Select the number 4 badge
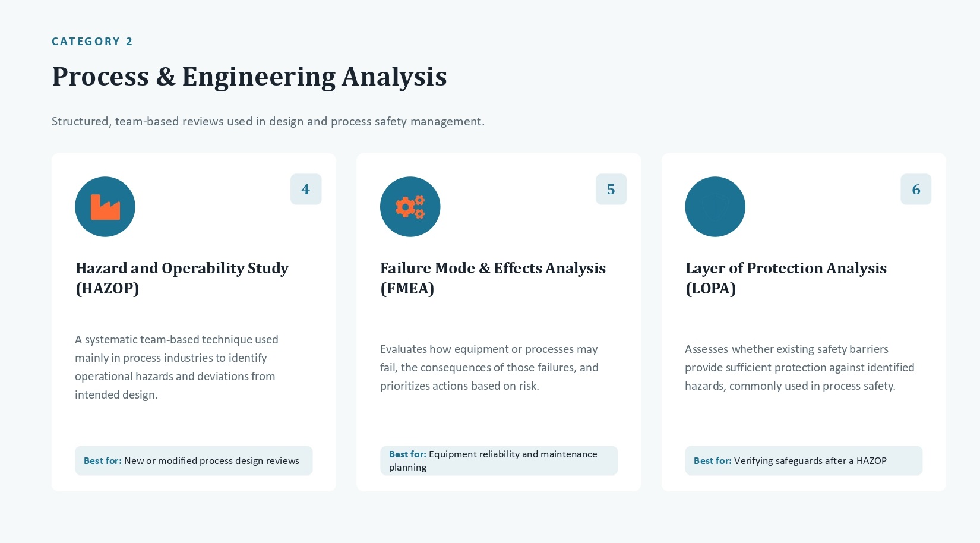 click(x=306, y=189)
